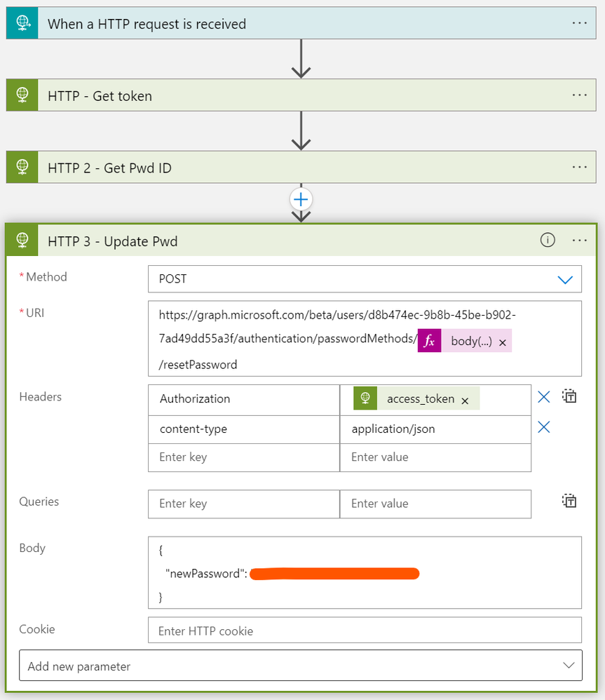Delete the content-type header row

(544, 427)
